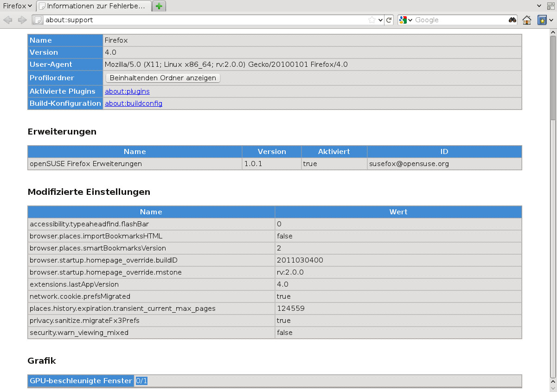557x392 pixels.
Task: Select the Informationen zur Fehlerbehebung tab
Action: tap(93, 6)
